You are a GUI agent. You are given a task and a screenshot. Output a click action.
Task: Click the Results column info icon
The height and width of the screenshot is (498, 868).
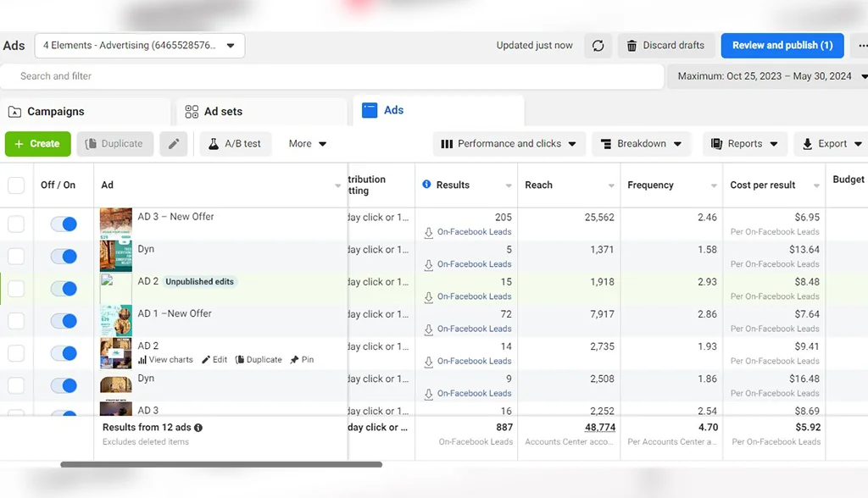[x=426, y=185]
